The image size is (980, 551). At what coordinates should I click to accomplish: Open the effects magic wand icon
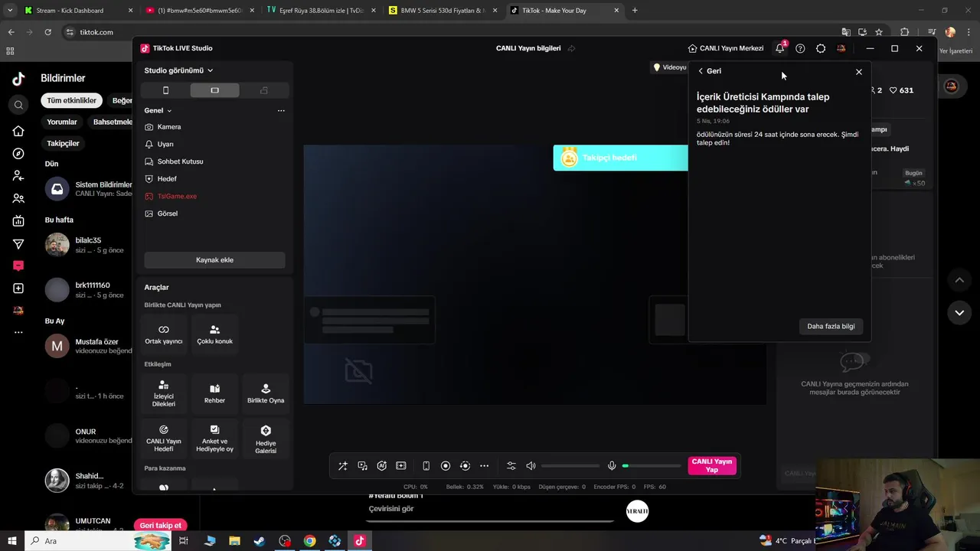[343, 466]
